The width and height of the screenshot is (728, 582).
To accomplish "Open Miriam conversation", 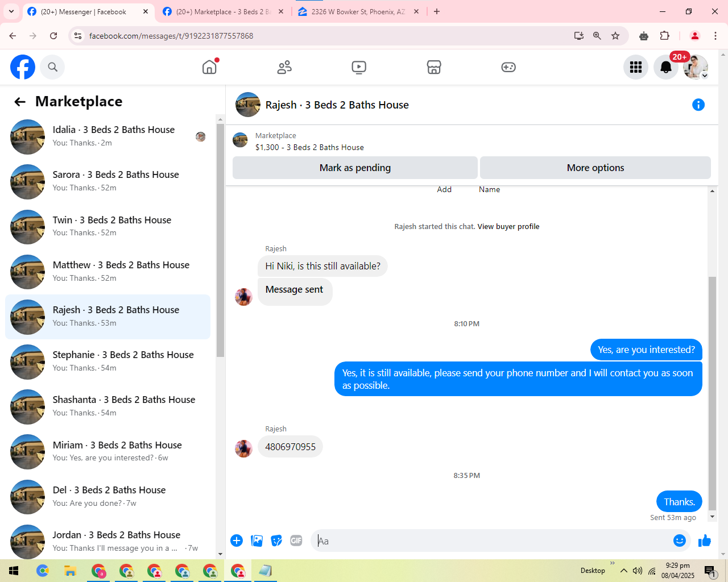I will click(107, 452).
